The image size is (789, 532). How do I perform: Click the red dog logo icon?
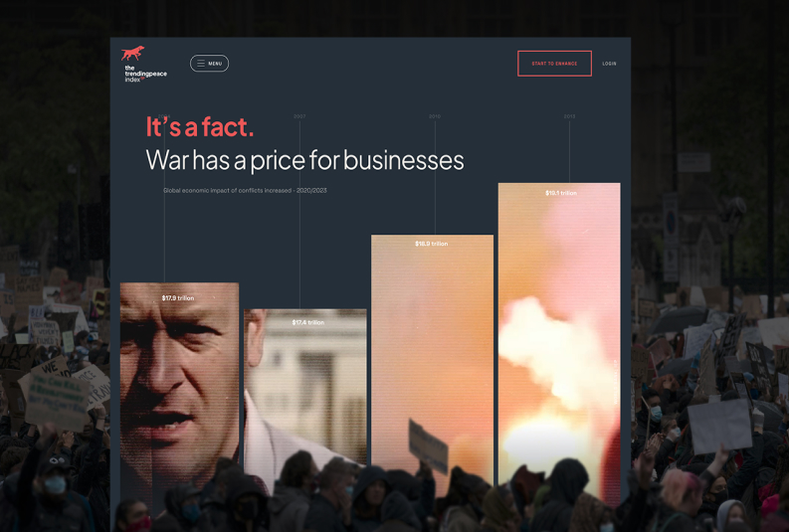[133, 53]
